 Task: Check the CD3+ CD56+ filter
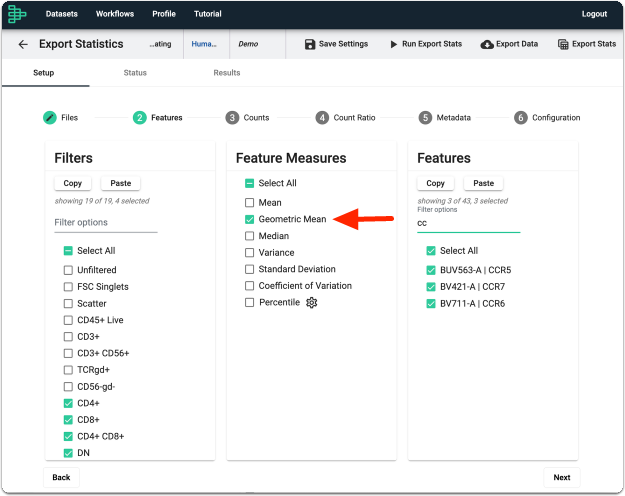68,353
